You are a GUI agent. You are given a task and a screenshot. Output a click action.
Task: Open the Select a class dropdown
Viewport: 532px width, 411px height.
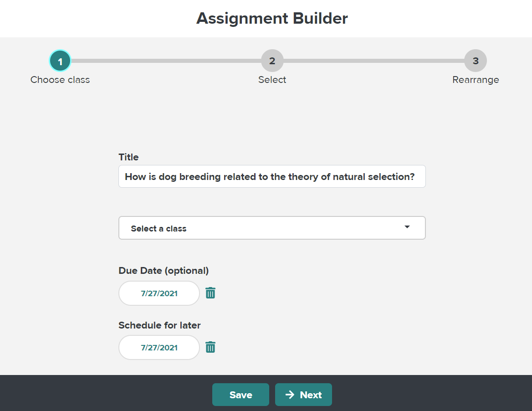pyautogui.click(x=272, y=228)
